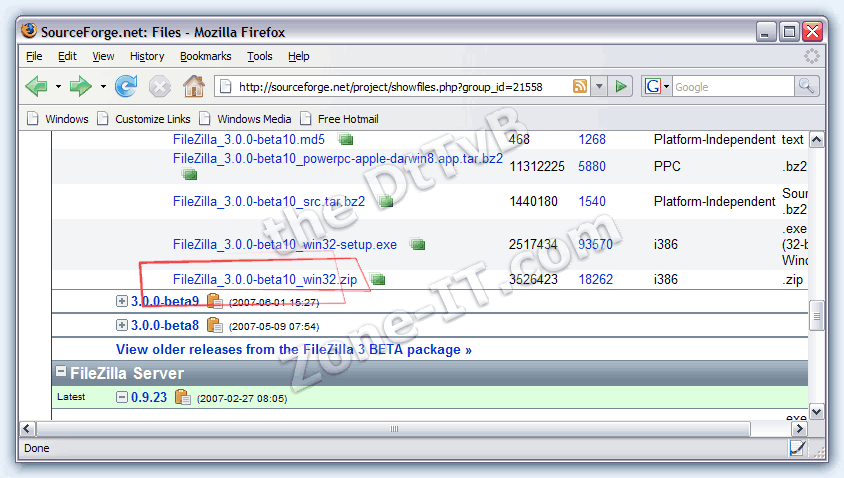Expand the 3.0.0-beta8 release
844x478 pixels.
[x=122, y=325]
